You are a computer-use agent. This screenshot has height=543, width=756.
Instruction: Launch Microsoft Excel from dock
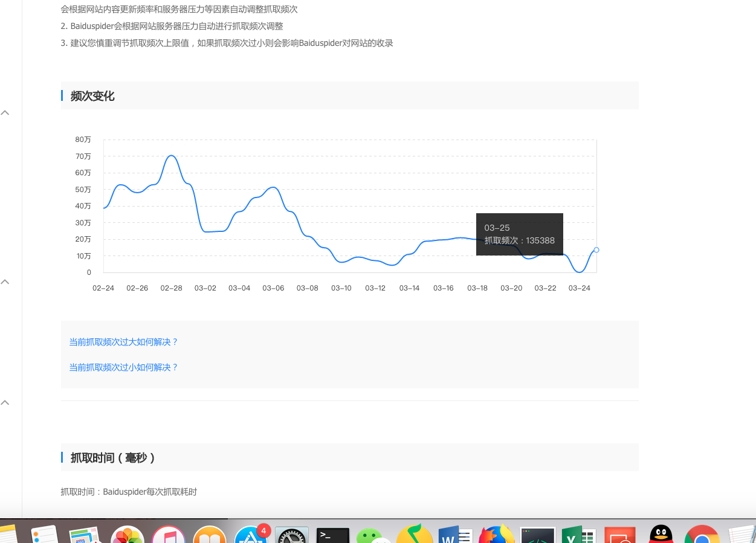pos(578,535)
